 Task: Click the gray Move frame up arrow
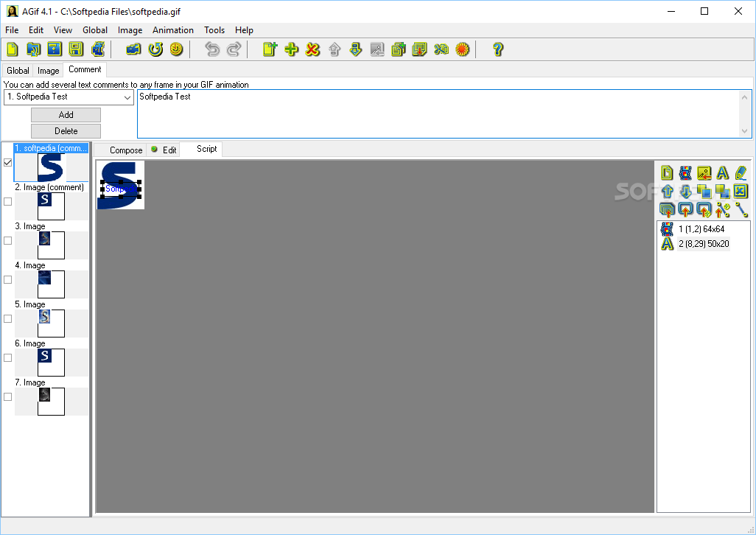point(334,49)
